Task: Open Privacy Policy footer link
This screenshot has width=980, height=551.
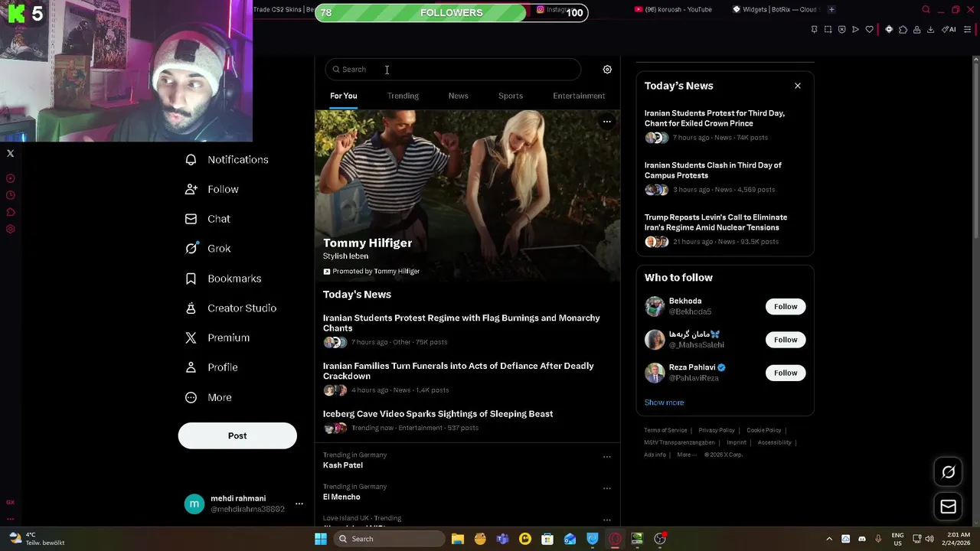Action: pyautogui.click(x=716, y=430)
